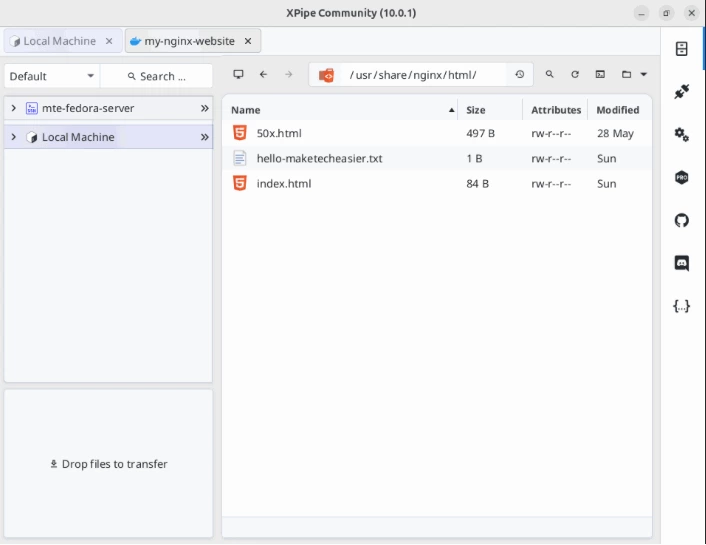Click the 84 B size cell

[477, 184]
